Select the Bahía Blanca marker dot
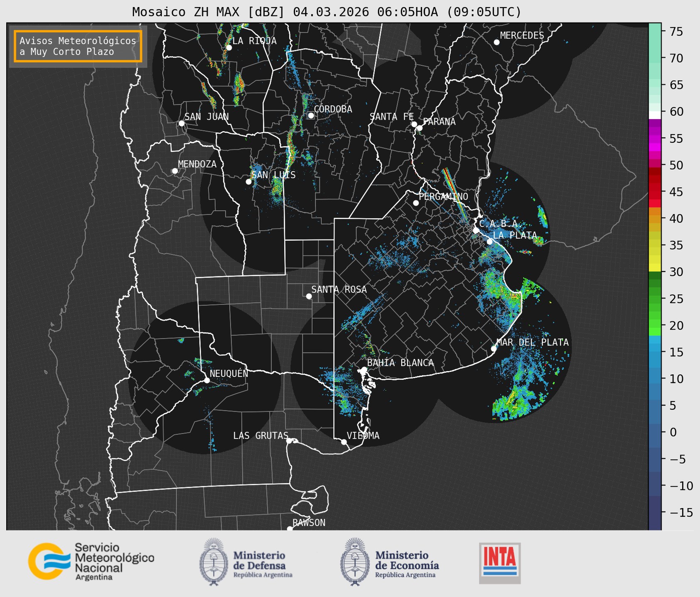The width and height of the screenshot is (700, 597). (364, 369)
